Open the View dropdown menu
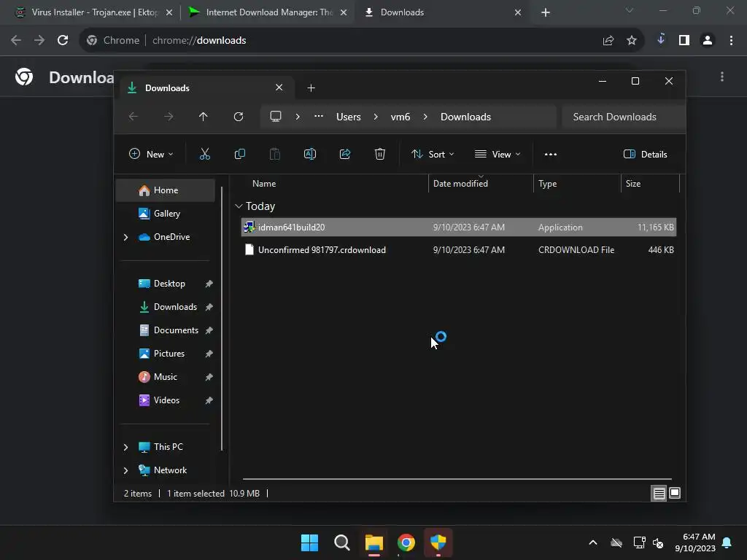Viewport: 747px width, 560px height. [498, 155]
